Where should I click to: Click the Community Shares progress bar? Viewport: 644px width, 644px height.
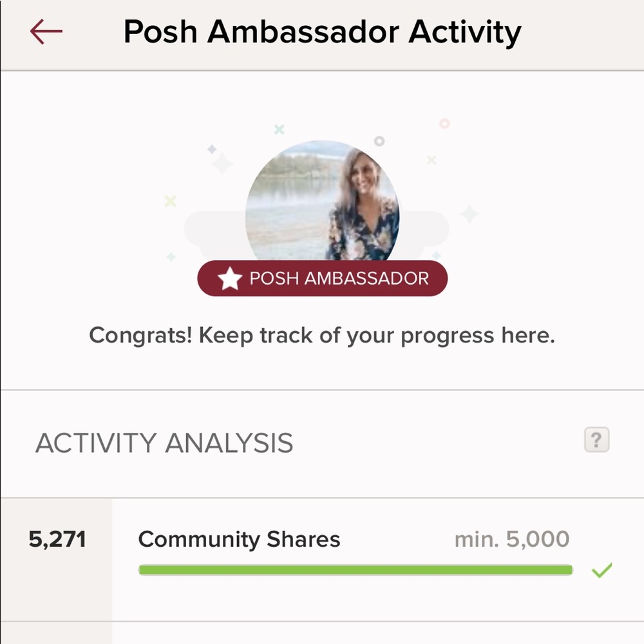tap(354, 569)
